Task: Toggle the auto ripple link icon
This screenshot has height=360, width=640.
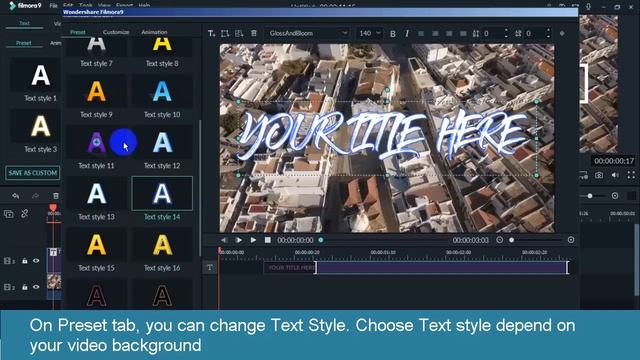Action: [25, 213]
